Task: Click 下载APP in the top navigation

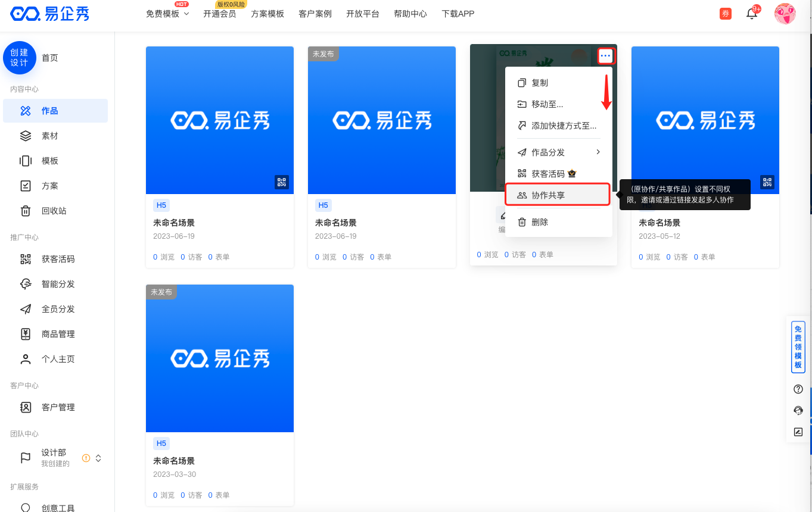Action: point(458,14)
